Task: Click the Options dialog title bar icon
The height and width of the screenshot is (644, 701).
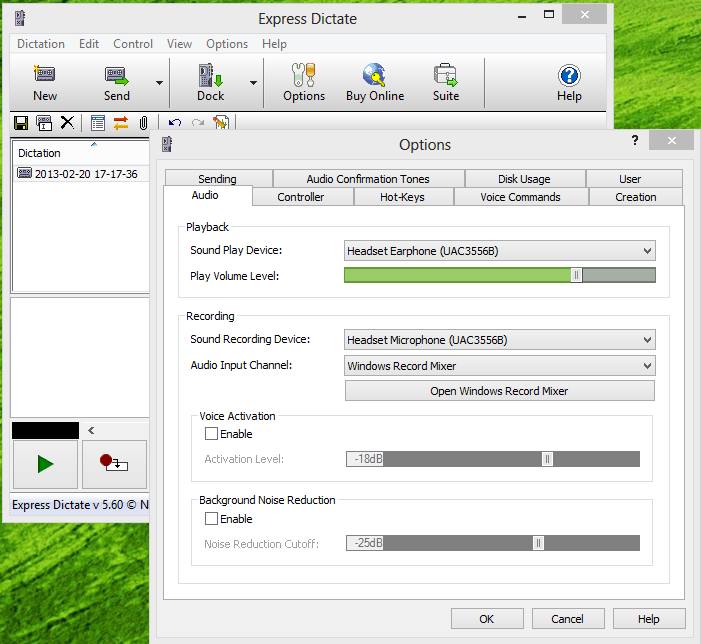Action: click(167, 144)
